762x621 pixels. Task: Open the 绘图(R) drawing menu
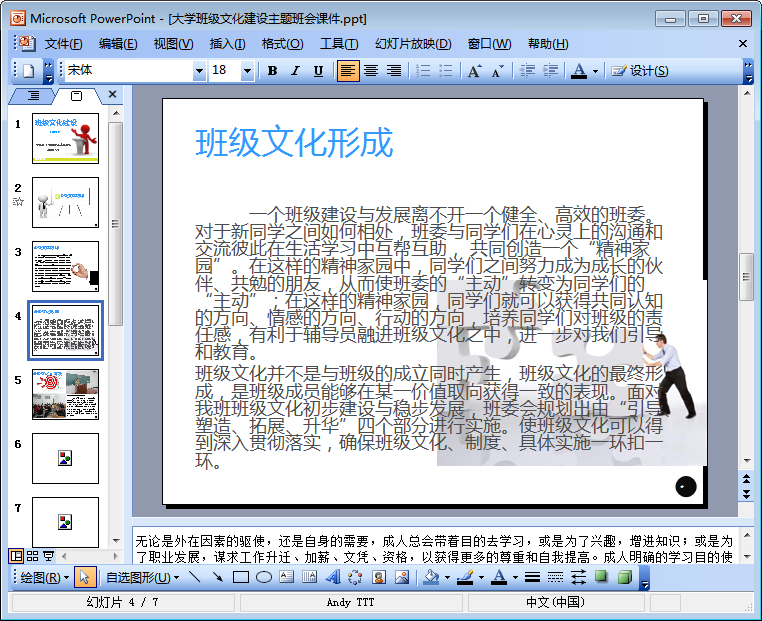[44, 577]
